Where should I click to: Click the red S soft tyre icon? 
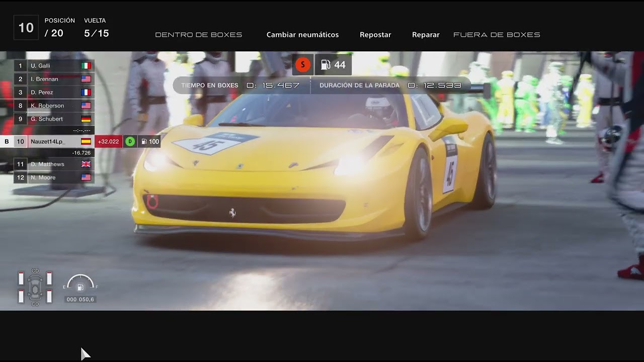pyautogui.click(x=303, y=65)
